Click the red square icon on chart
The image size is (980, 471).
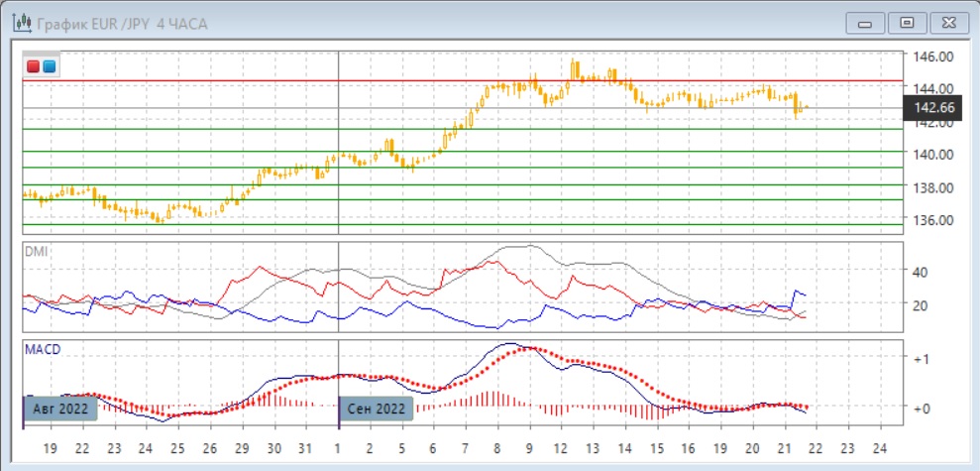click(34, 66)
